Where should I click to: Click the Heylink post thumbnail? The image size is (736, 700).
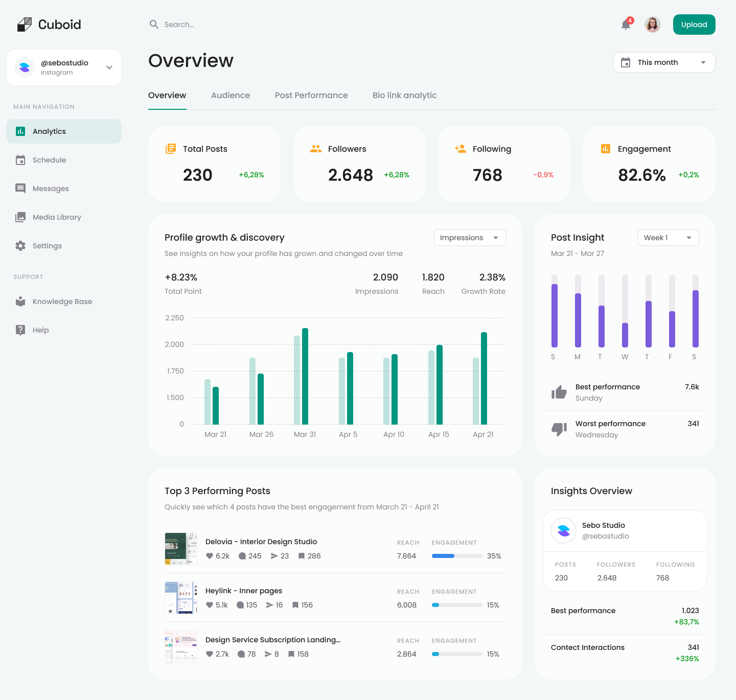click(x=180, y=598)
